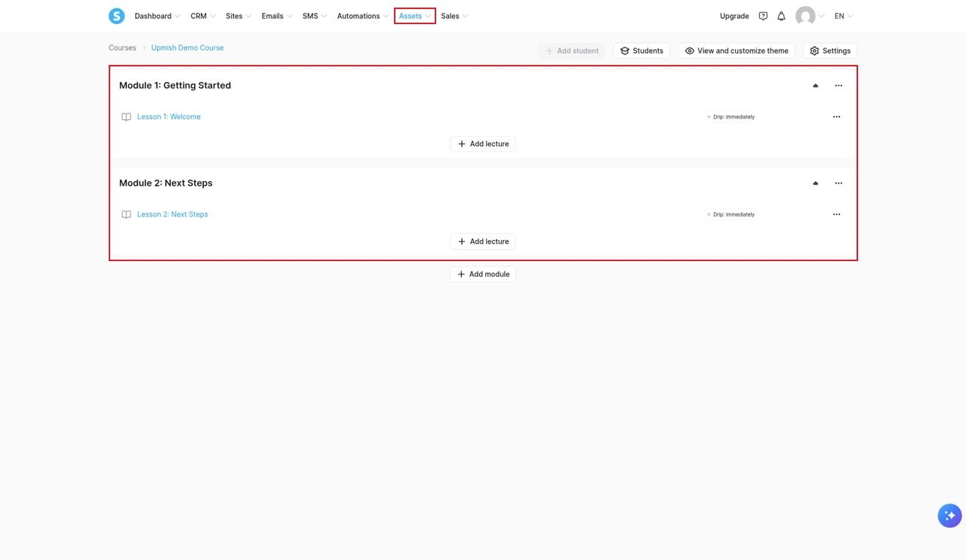Click the Upgrade link

[734, 16]
